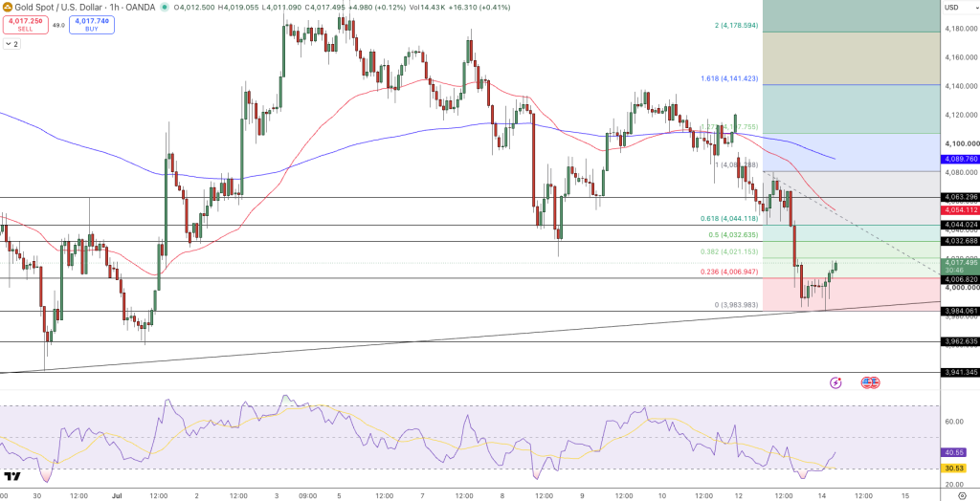Click the TradingView logo
This screenshot has height=501, width=980.
coord(11,477)
